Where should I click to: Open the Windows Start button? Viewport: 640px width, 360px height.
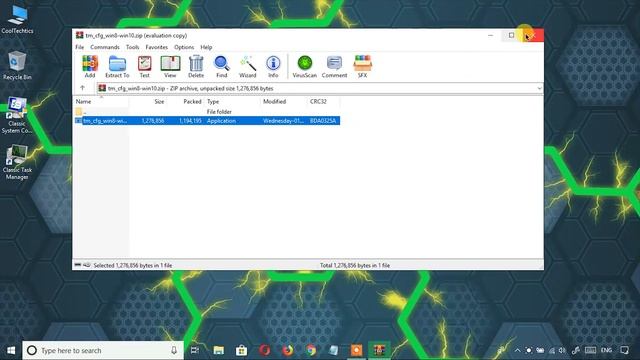pos(11,350)
